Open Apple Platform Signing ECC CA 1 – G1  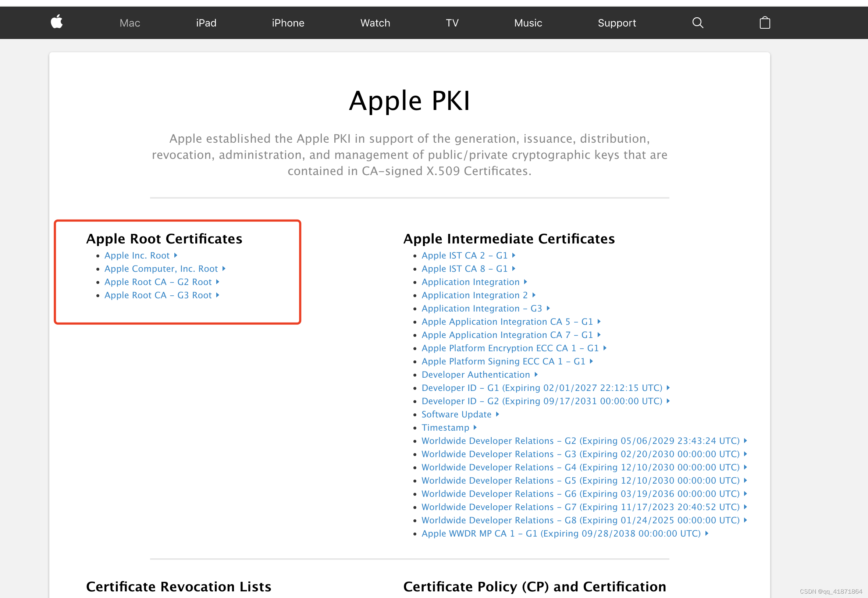[x=507, y=362]
